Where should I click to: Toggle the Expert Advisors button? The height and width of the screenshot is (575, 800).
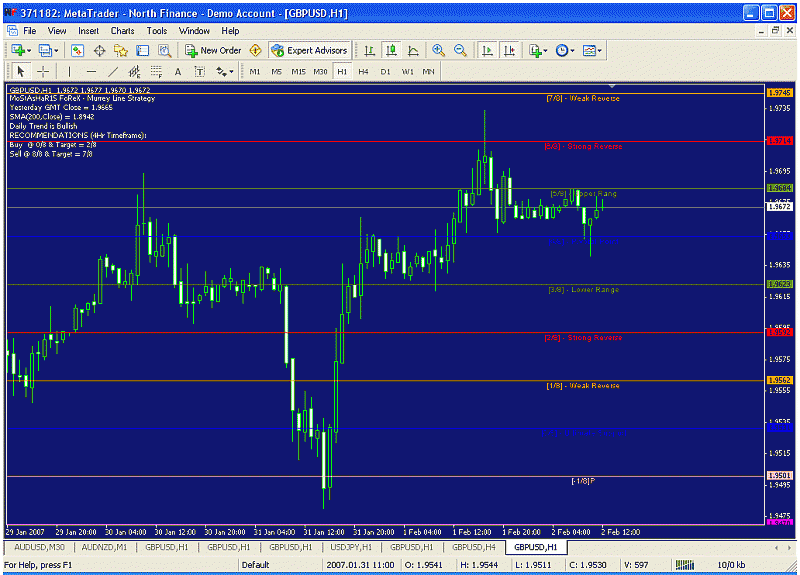309,50
